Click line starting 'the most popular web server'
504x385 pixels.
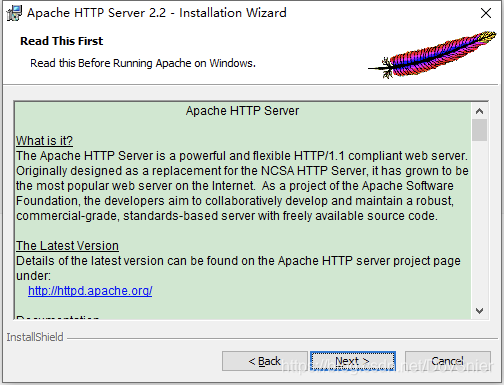235,186
